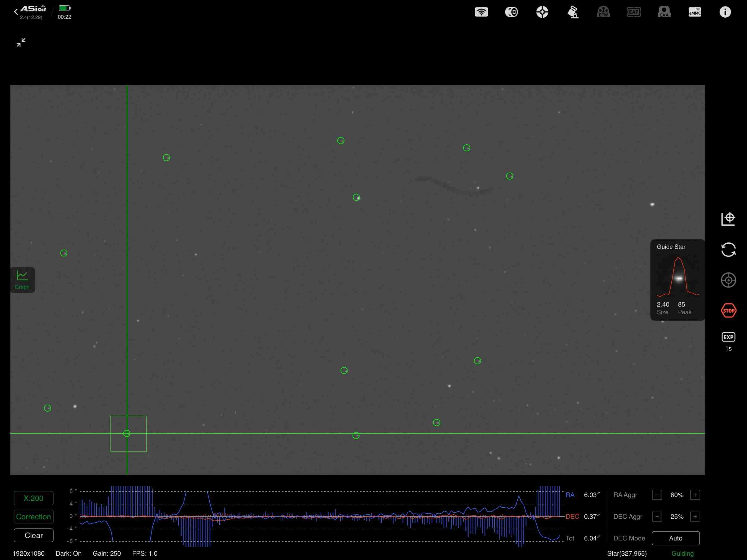Collapse the guiding view with shrink arrows
Image resolution: width=747 pixels, height=560 pixels.
21,42
